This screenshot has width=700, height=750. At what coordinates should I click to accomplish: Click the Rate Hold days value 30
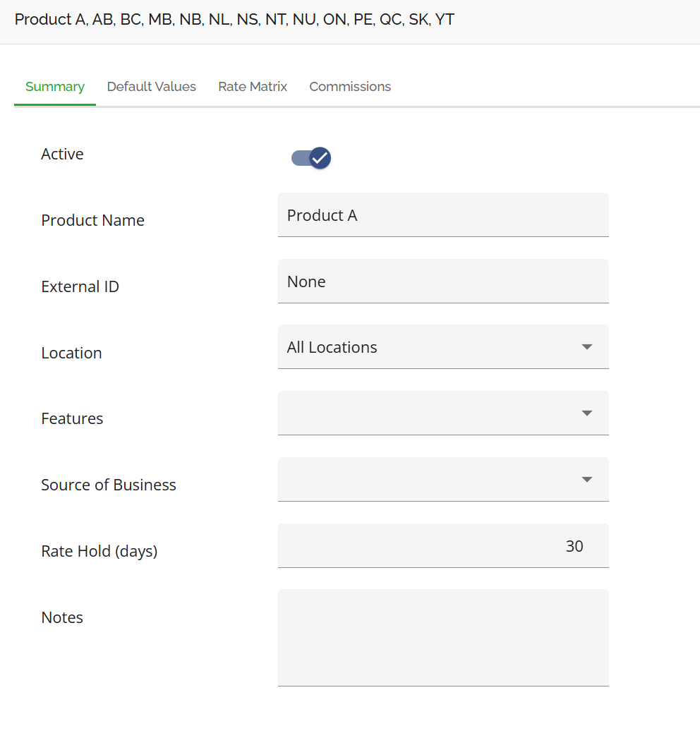click(x=574, y=546)
